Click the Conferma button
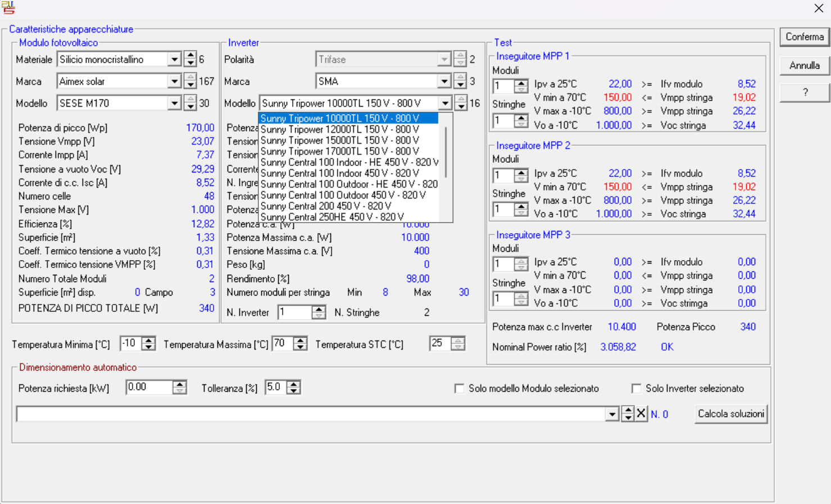The image size is (831, 504). [x=805, y=37]
